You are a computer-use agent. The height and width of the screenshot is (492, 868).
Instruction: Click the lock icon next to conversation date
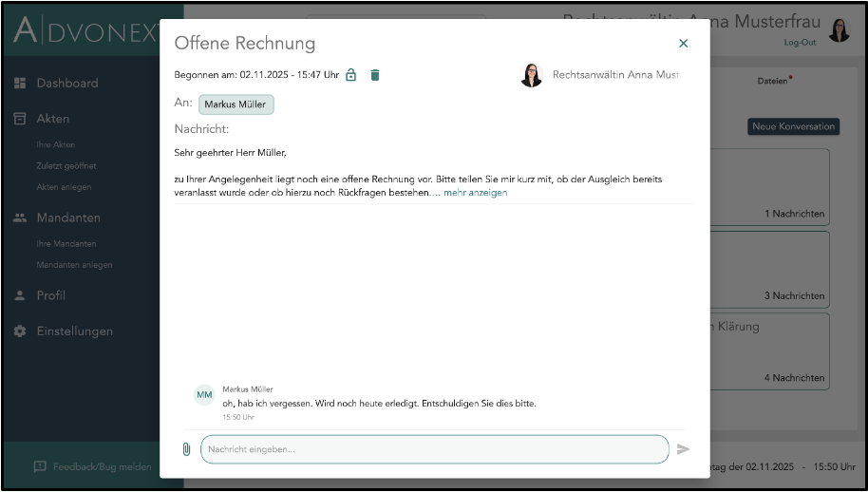coord(351,75)
